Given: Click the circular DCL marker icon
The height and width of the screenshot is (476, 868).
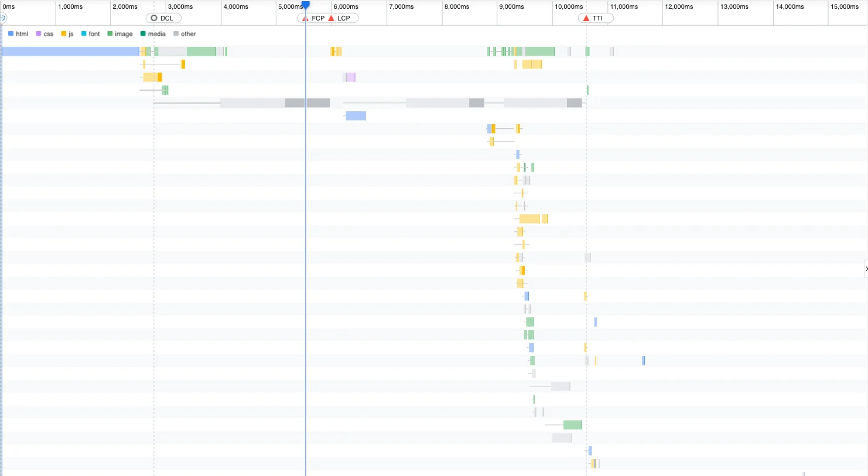Looking at the screenshot, I should pos(154,18).
